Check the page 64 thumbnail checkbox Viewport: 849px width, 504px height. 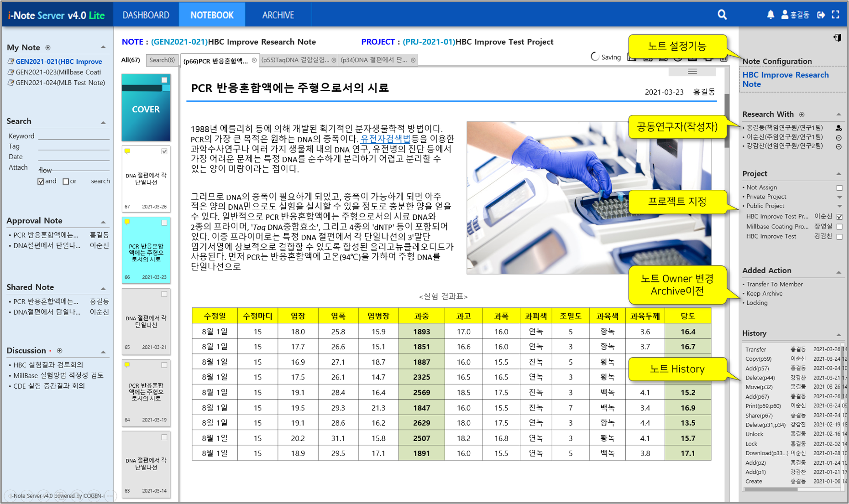(164, 365)
